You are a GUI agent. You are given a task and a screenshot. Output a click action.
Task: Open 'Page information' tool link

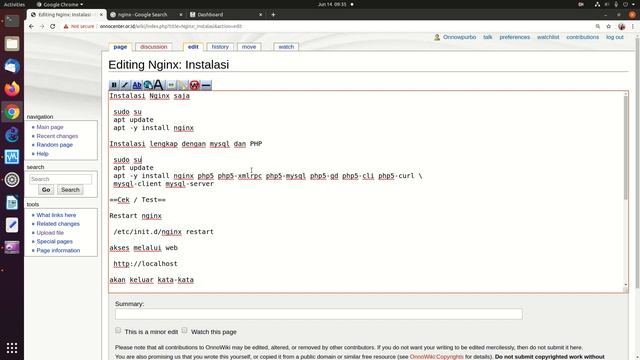tap(58, 251)
